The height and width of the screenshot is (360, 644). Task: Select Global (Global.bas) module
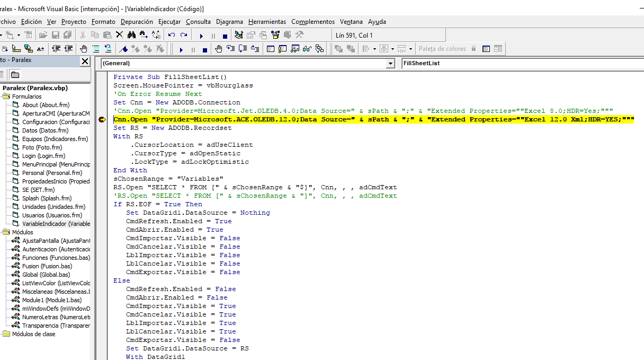coord(46,275)
